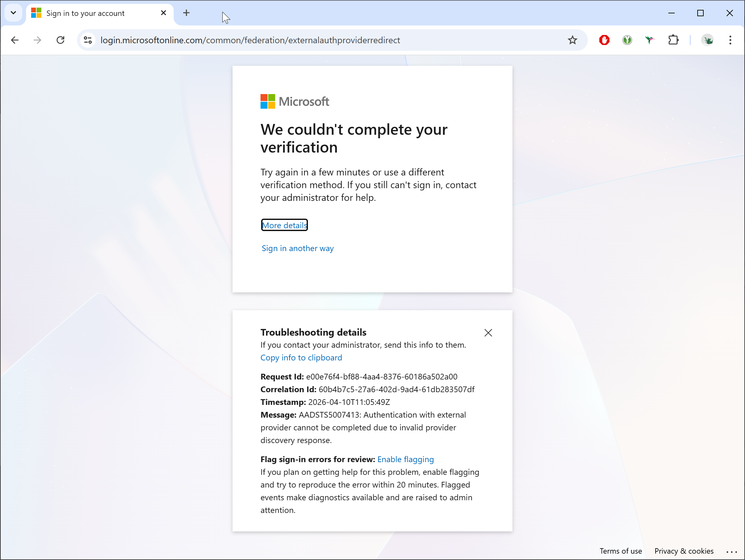745x560 pixels.
Task: Click the green circular extension icon
Action: click(x=627, y=40)
